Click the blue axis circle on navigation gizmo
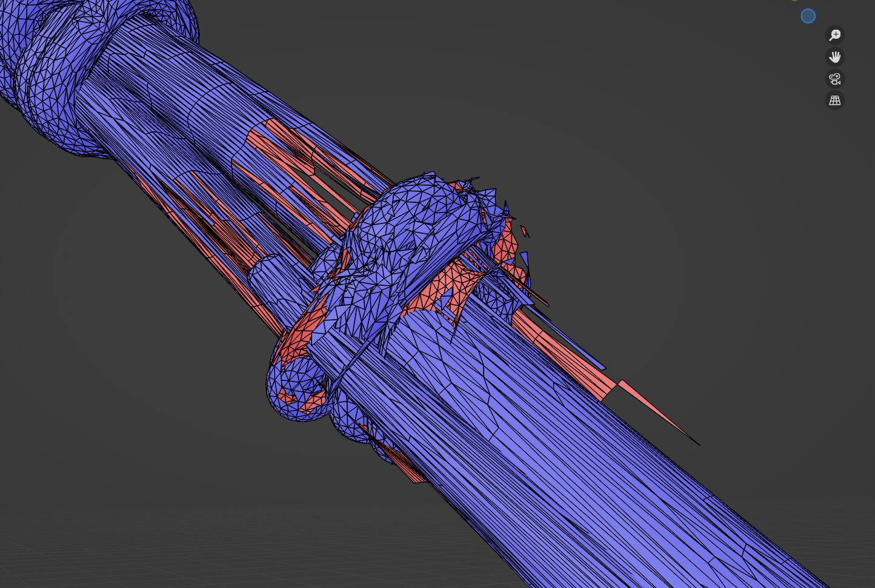 point(808,16)
